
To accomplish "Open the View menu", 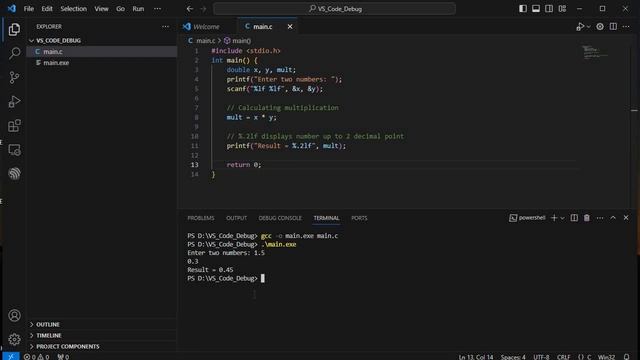I will point(101,9).
